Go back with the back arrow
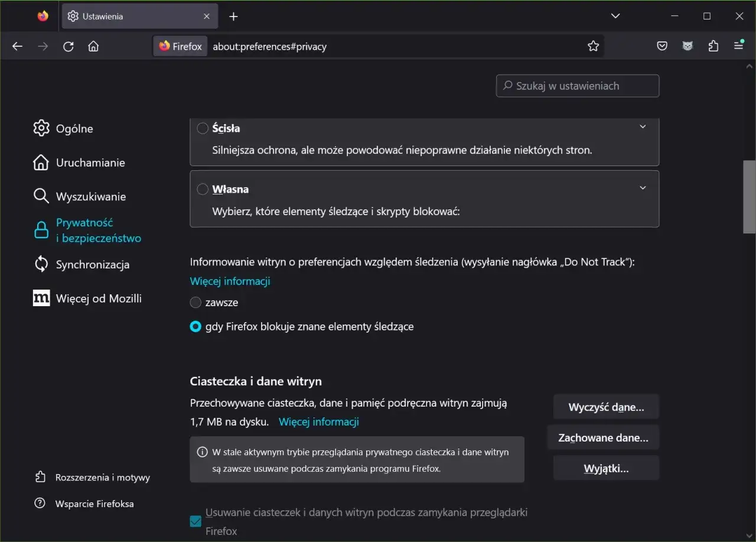756x542 pixels. tap(17, 46)
